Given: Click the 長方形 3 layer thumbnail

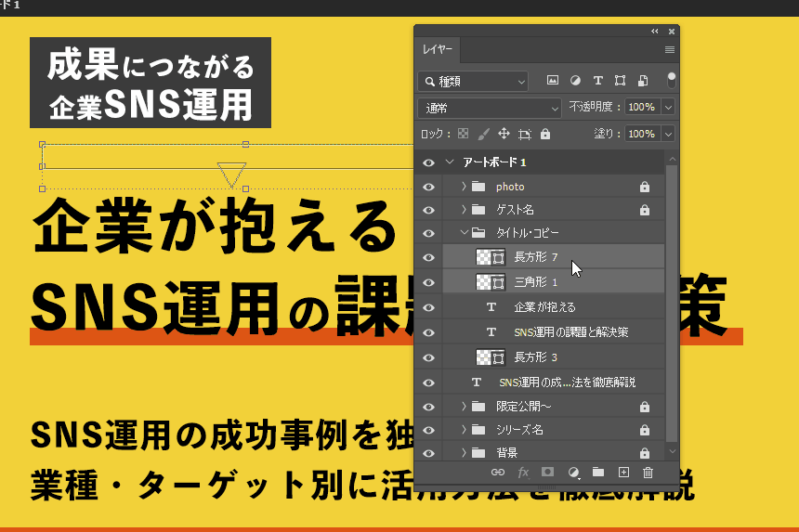Looking at the screenshot, I should [x=491, y=357].
